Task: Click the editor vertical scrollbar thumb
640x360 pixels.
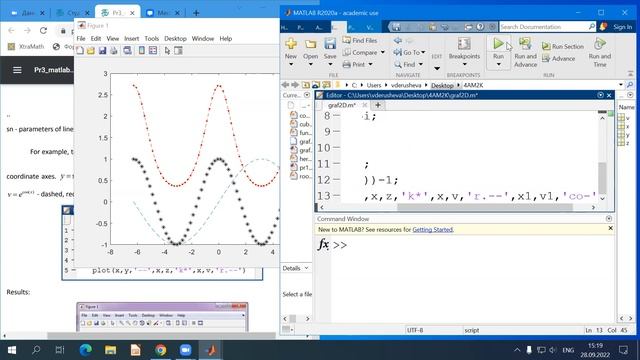Action: tap(602, 177)
